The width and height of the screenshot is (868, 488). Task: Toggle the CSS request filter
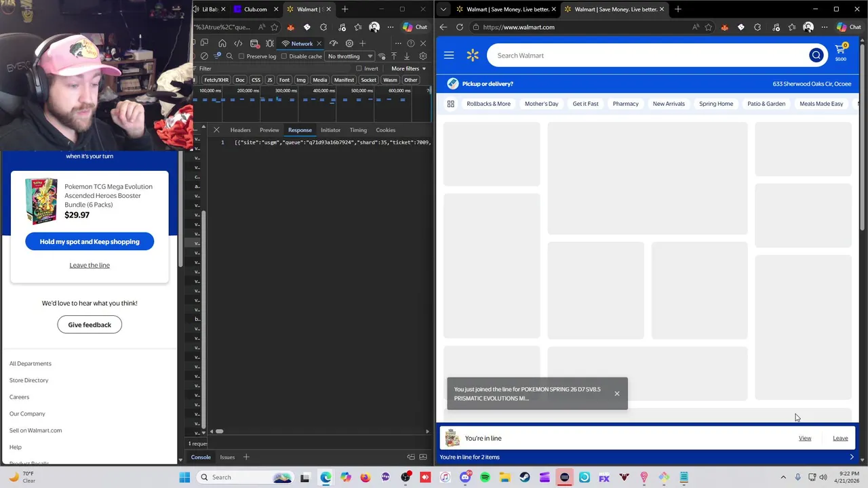(256, 80)
